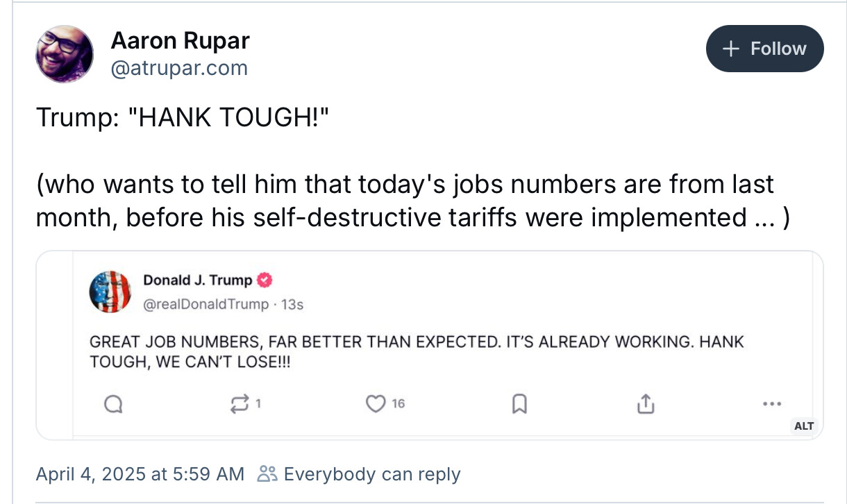Click the @realDonaldTrump handle
The width and height of the screenshot is (847, 504).
pyautogui.click(x=206, y=304)
